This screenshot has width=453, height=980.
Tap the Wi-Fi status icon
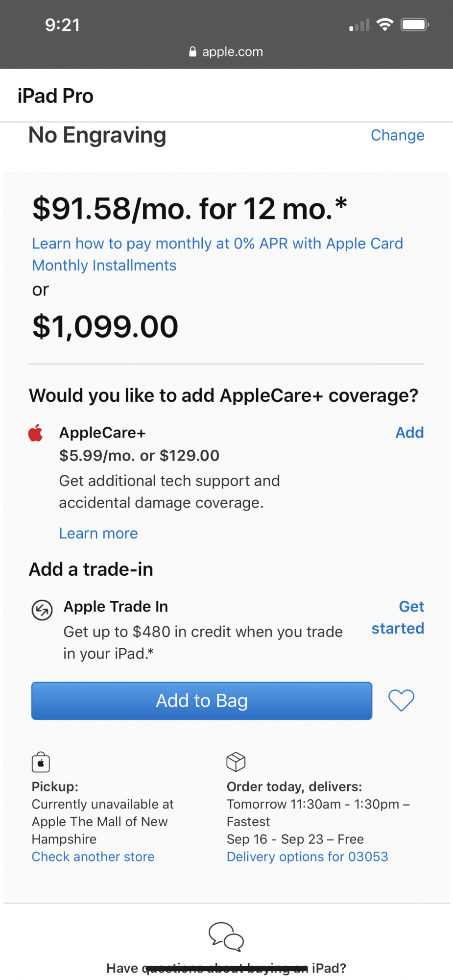[x=385, y=24]
